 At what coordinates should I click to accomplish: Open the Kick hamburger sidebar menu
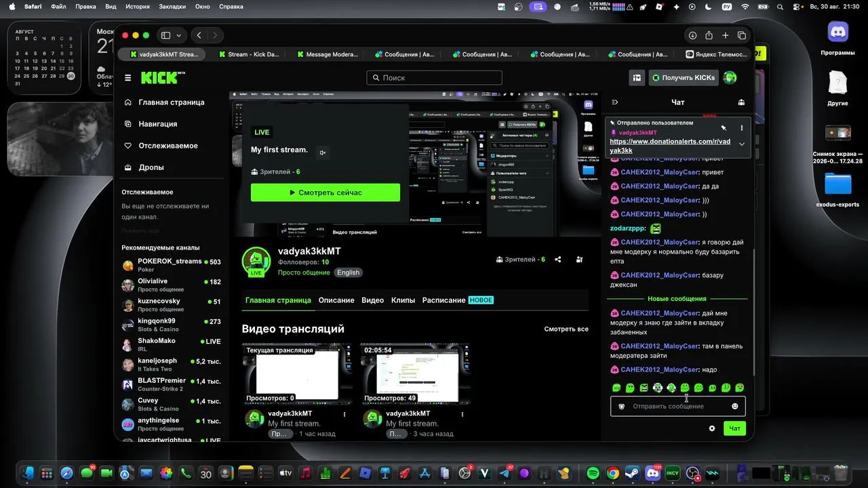point(127,78)
